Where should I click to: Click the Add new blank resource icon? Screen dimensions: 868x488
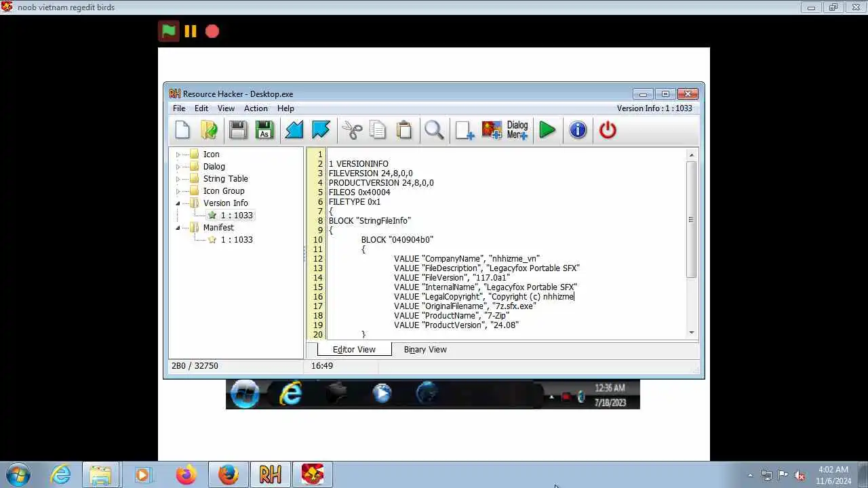pyautogui.click(x=465, y=130)
